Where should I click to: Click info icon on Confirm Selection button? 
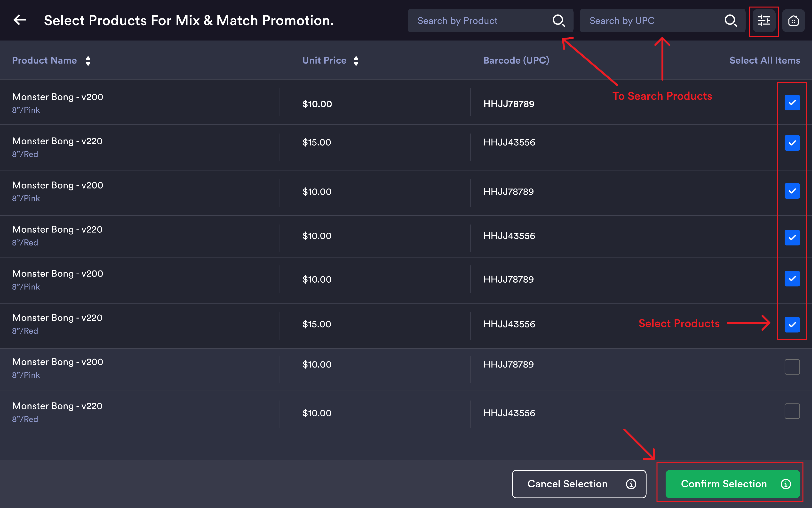tap(786, 484)
